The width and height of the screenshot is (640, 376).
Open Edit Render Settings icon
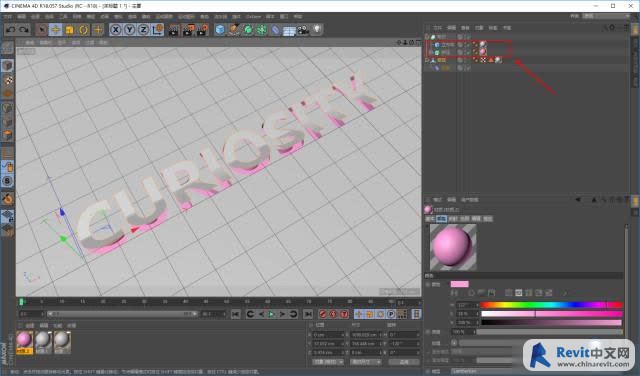(202, 30)
